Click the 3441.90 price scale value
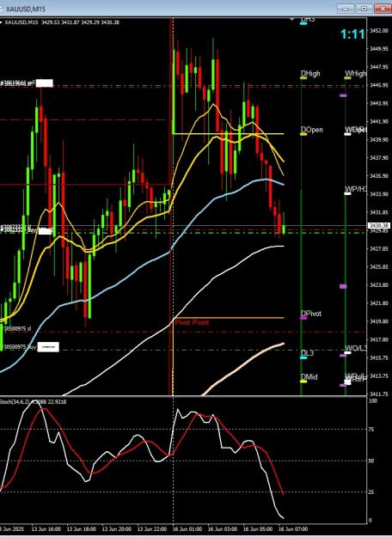392x537 pixels. tap(379, 122)
